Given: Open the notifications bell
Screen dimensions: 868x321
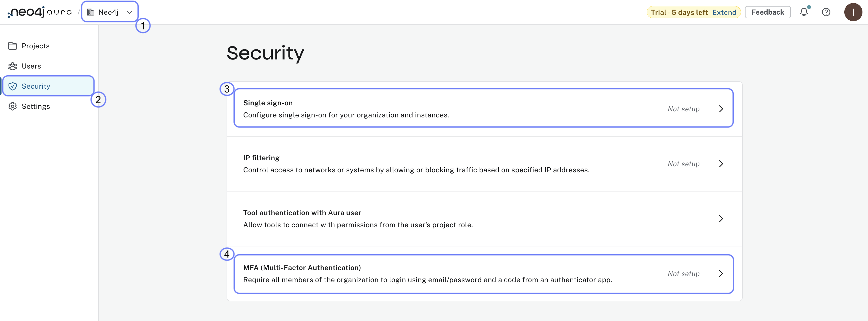Looking at the screenshot, I should click(x=804, y=12).
